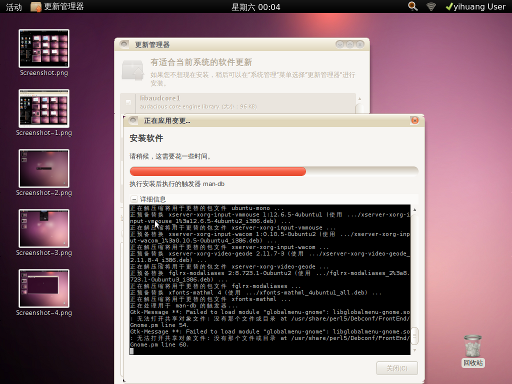Select the Screenshot-2.png desktop file
This screenshot has height=384, width=512.
[x=44, y=173]
